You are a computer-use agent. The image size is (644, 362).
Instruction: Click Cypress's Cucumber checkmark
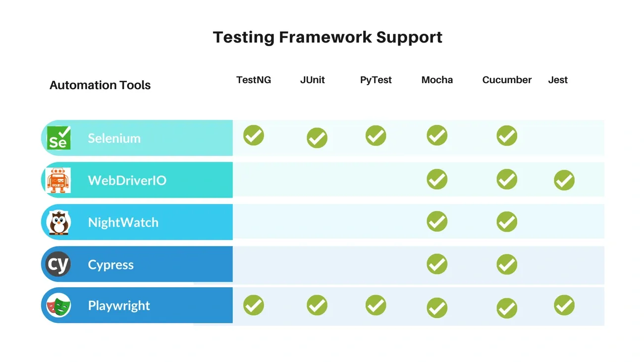coord(507,264)
